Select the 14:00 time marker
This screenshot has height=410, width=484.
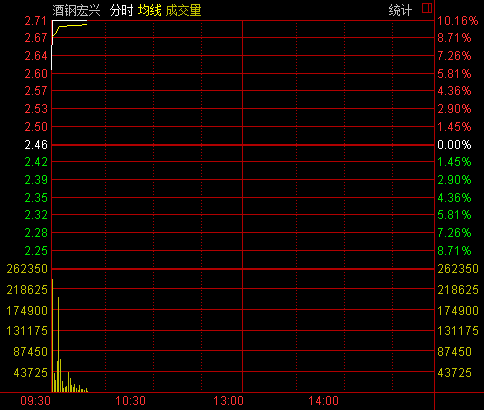[323, 401]
